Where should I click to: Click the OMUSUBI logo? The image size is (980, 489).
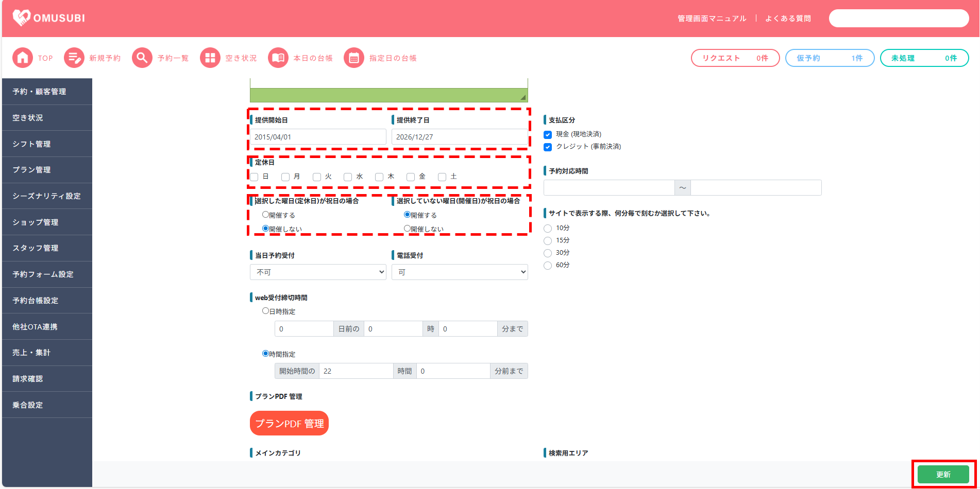pos(49,18)
